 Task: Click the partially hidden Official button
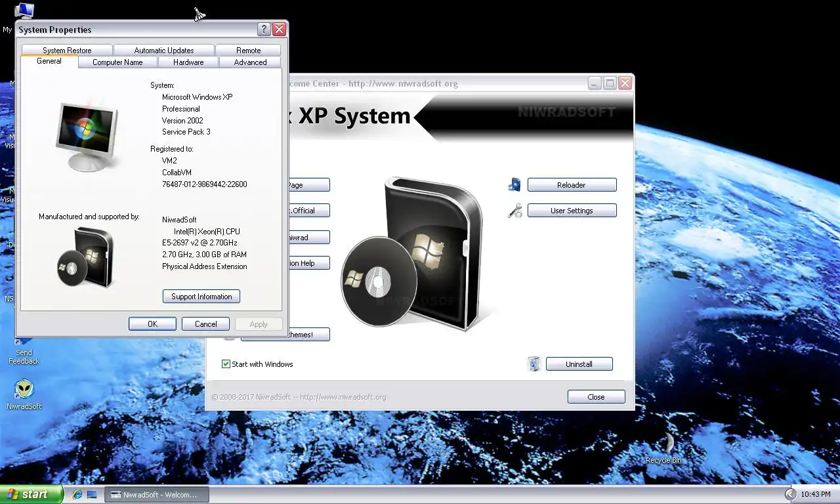tap(308, 211)
